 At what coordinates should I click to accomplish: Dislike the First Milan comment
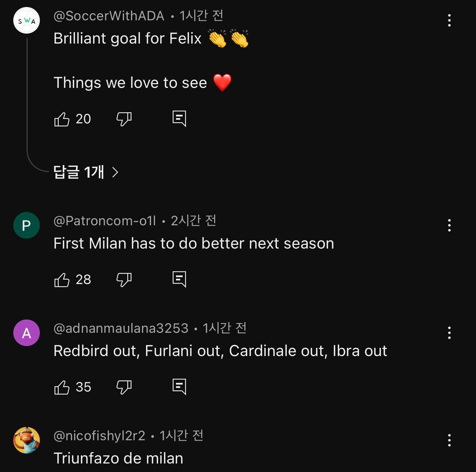(x=124, y=280)
